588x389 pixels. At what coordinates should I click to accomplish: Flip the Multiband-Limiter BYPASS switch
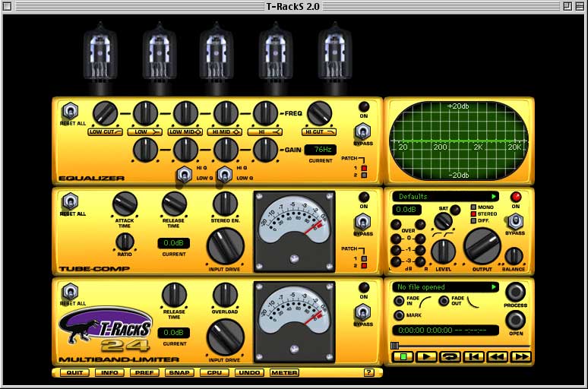362,312
